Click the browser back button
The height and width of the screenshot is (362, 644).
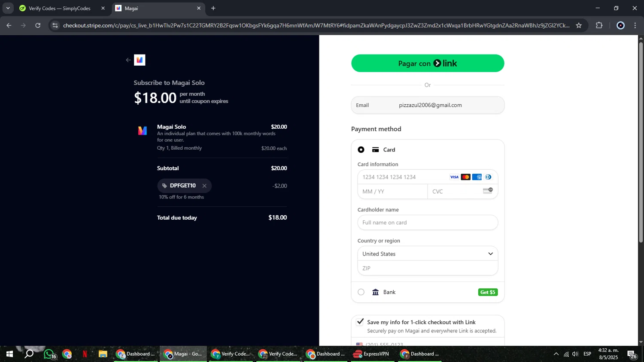pyautogui.click(x=9, y=25)
